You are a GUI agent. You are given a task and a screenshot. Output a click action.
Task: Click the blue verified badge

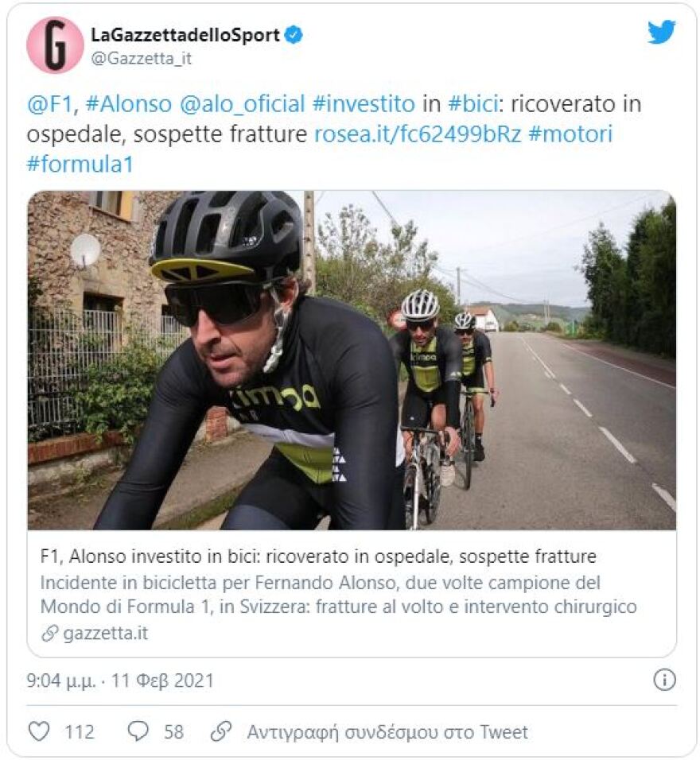pyautogui.click(x=294, y=35)
